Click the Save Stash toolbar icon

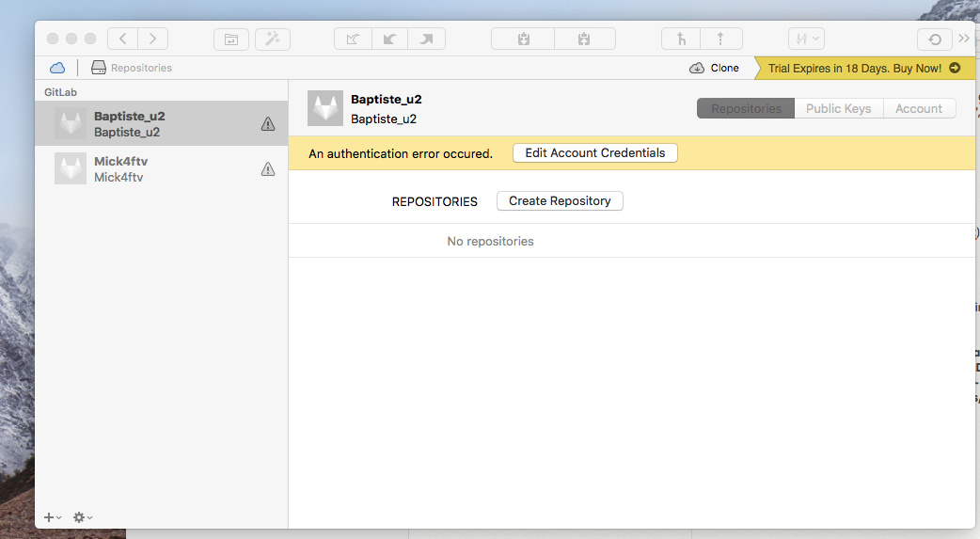point(523,40)
